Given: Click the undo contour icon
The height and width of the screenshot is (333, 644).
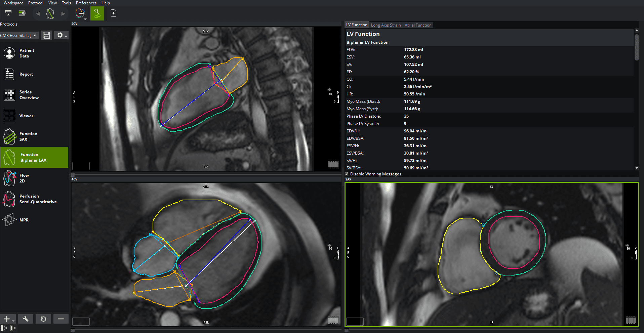Looking at the screenshot, I should pos(43,319).
